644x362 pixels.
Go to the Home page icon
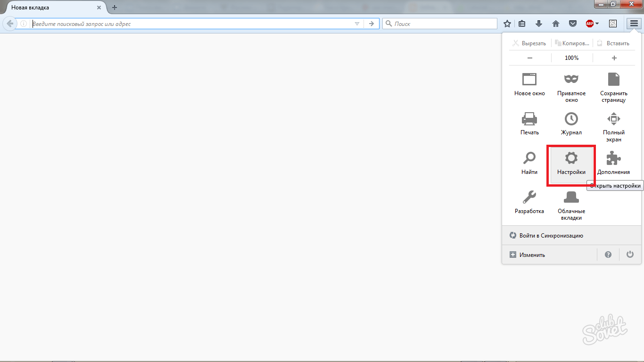point(556,24)
